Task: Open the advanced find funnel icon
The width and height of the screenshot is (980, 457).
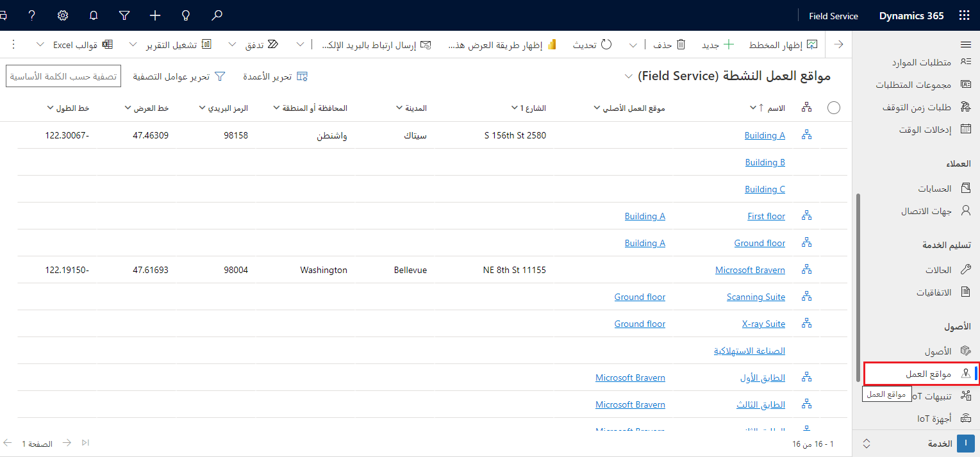Action: tap(124, 15)
